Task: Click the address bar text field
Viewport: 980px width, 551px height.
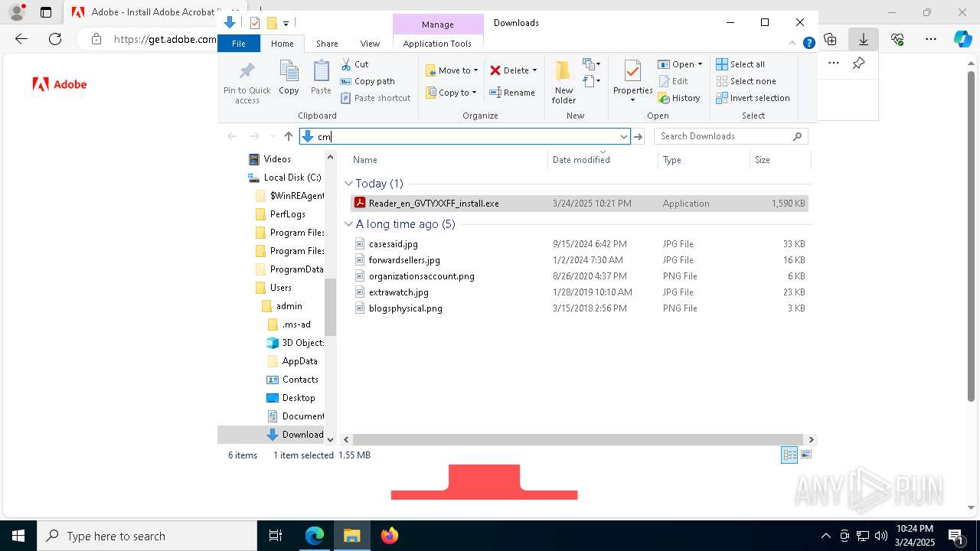Action: tap(465, 136)
